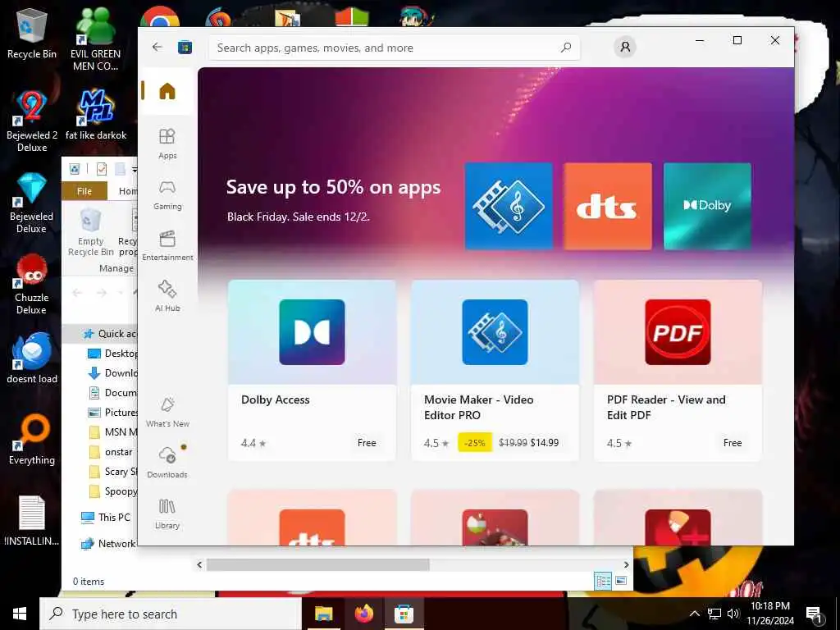Click the Save up to 50% on apps headline

pos(333,188)
